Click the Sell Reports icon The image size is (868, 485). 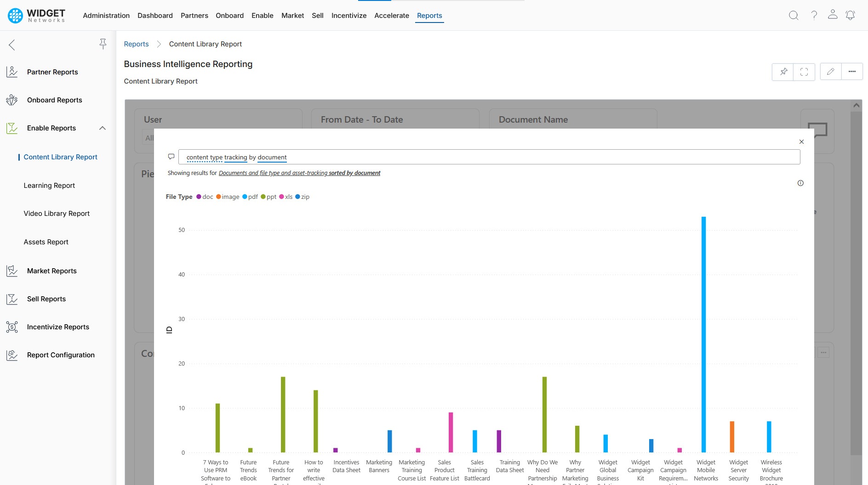point(12,299)
